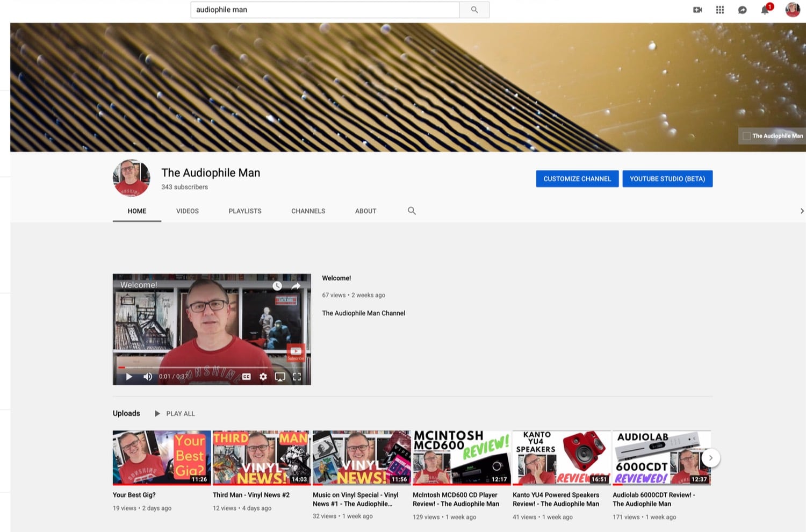
Task: Toggle closed captions on the player
Action: (x=247, y=377)
